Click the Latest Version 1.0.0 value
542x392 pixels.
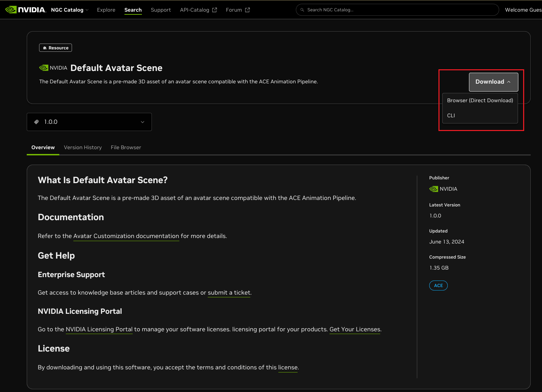point(435,216)
